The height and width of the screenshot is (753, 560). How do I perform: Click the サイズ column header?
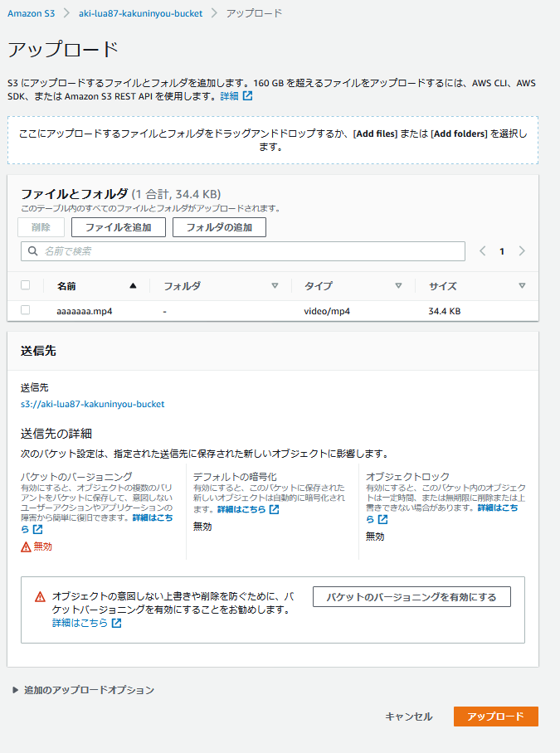point(443,286)
